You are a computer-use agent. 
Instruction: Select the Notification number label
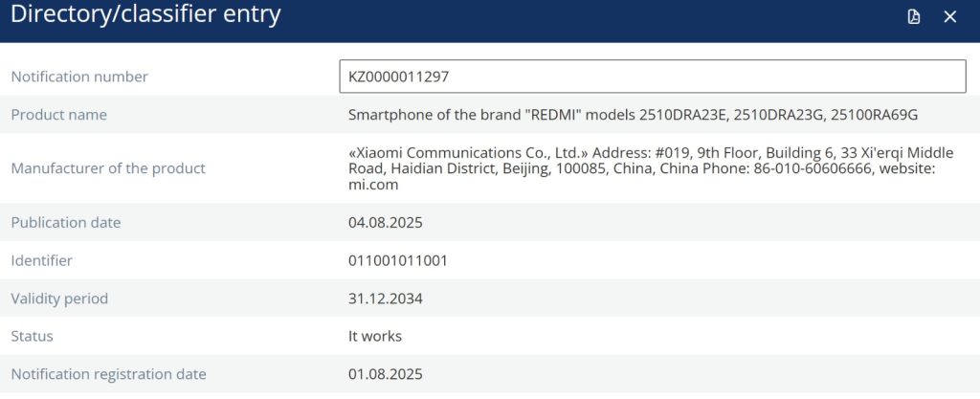coord(79,77)
